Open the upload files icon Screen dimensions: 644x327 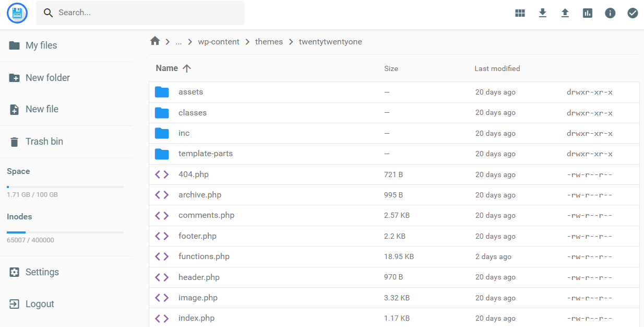click(x=565, y=13)
